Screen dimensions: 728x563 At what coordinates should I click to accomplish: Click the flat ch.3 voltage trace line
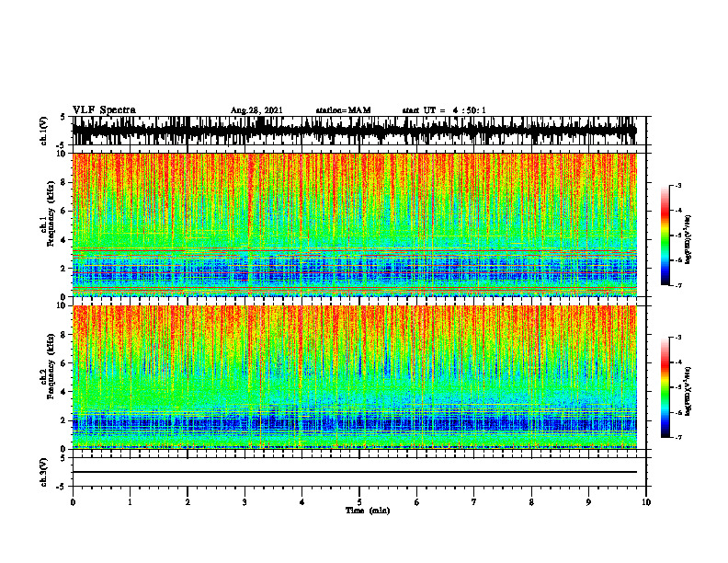(x=355, y=472)
